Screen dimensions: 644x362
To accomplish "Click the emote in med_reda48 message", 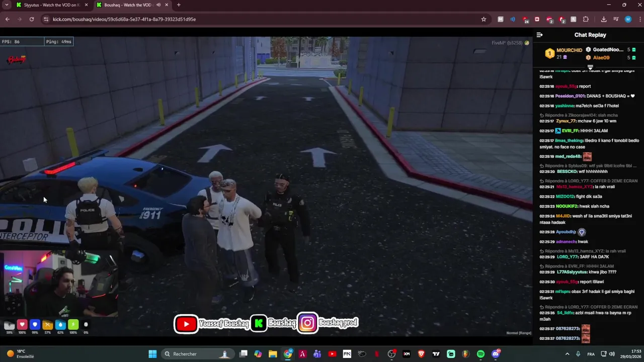I will (x=587, y=156).
